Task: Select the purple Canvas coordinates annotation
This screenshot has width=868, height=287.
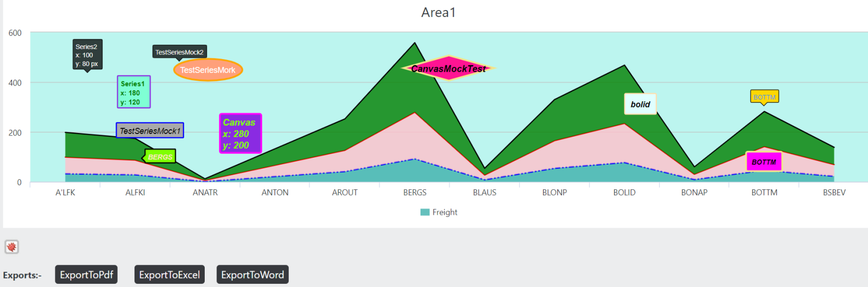Action: (241, 133)
